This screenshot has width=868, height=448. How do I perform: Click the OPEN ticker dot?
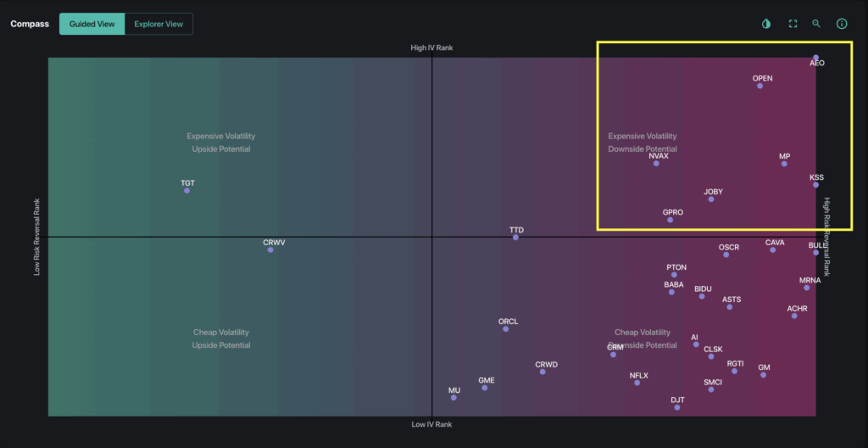pos(759,86)
